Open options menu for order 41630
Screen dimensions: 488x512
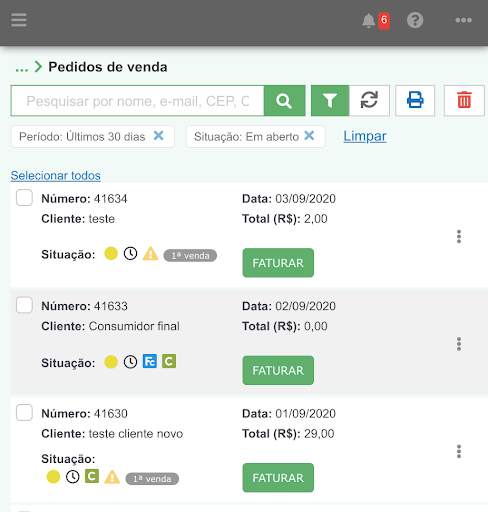pos(459,451)
